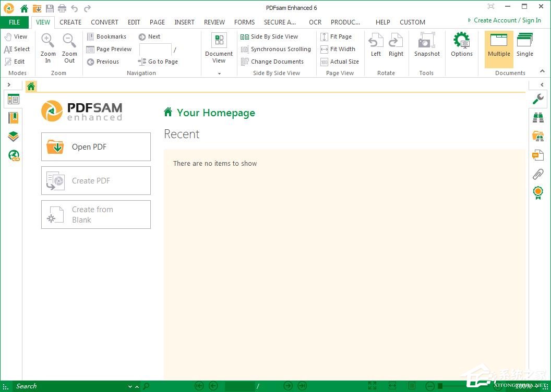Click the Search field in the status bar
The image size is (551, 392).
click(70, 386)
